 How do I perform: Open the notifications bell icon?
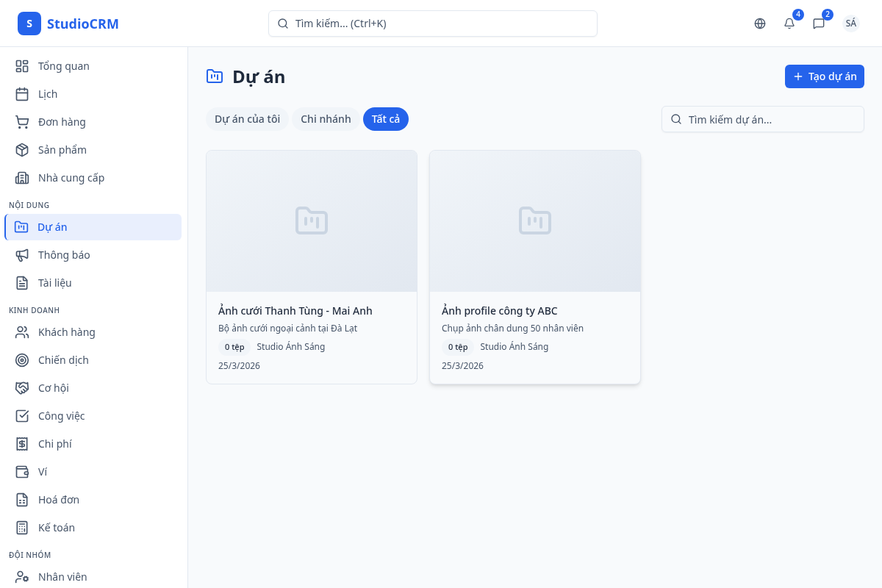coord(789,24)
